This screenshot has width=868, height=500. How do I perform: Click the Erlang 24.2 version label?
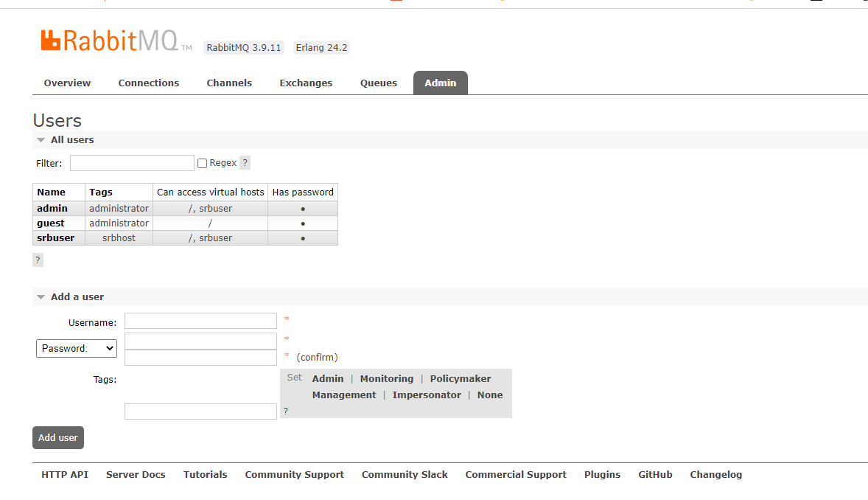pyautogui.click(x=321, y=48)
